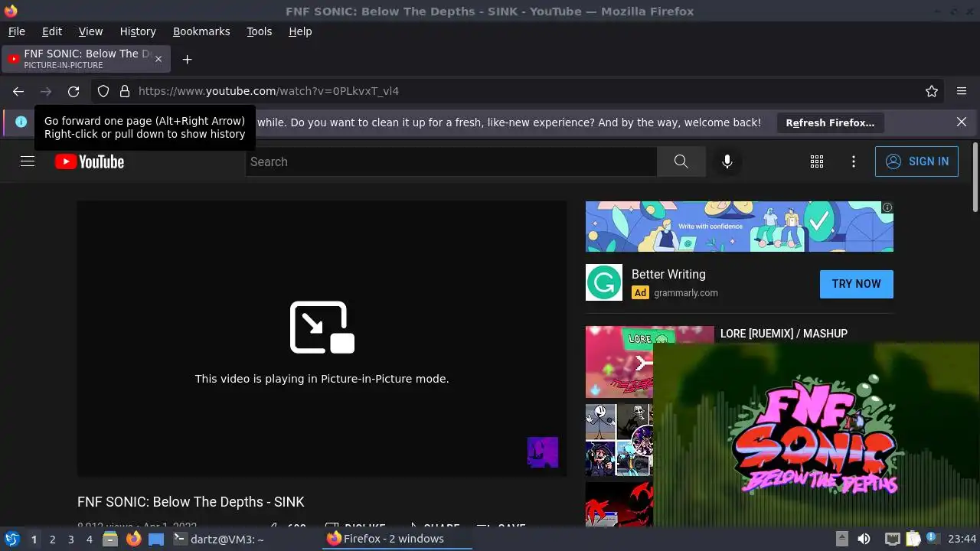This screenshot has height=551, width=980.
Task: Click the 23:44 clock
Action: click(962, 539)
